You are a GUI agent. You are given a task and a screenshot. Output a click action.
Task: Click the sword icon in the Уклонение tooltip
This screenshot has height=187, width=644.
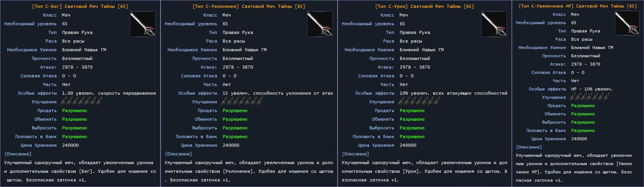(x=320, y=24)
